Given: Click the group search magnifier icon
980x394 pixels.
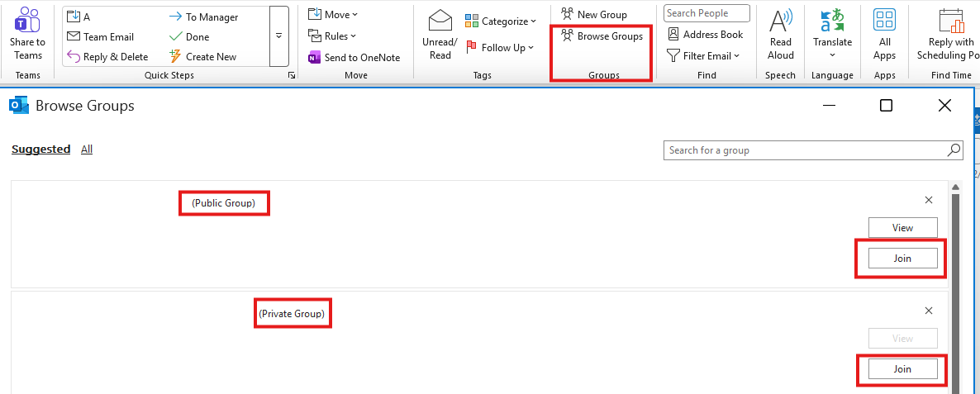Looking at the screenshot, I should coord(954,150).
